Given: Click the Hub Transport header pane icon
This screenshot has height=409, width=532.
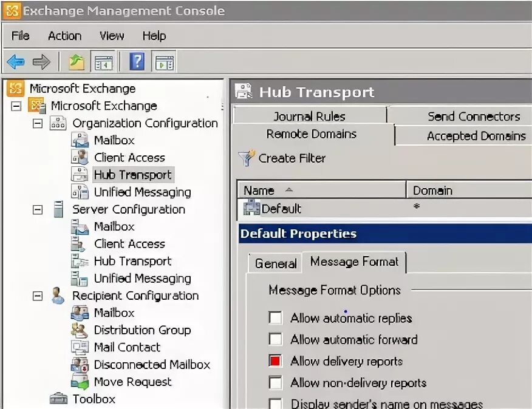Looking at the screenshot, I should pos(244,92).
